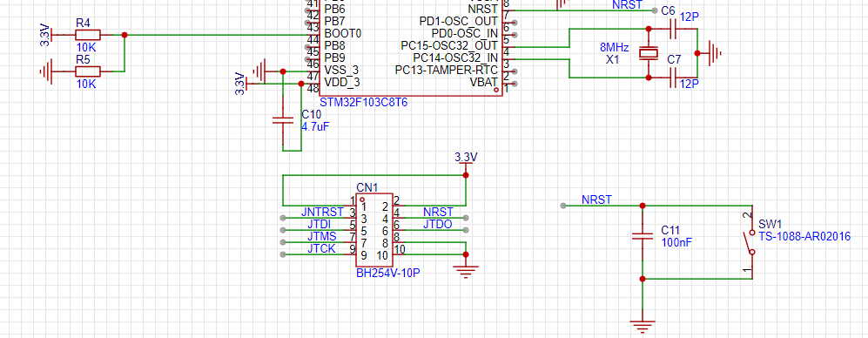Select the C7 capacitor symbol

click(x=673, y=78)
